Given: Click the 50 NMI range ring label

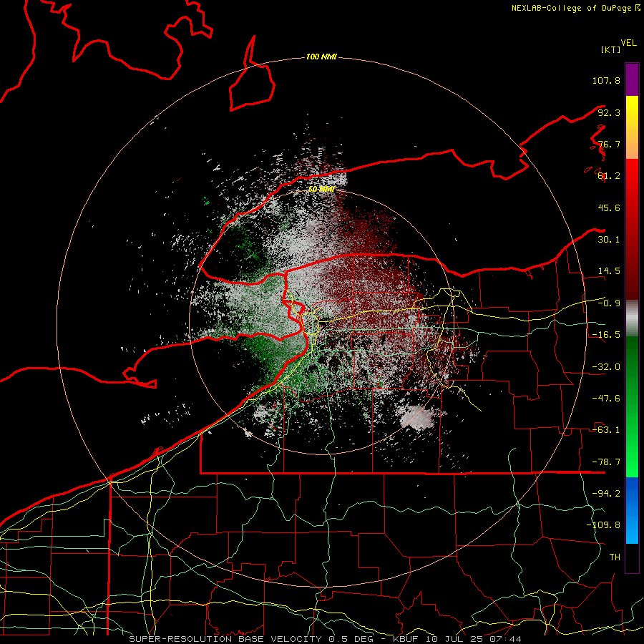Looking at the screenshot, I should point(321,190).
